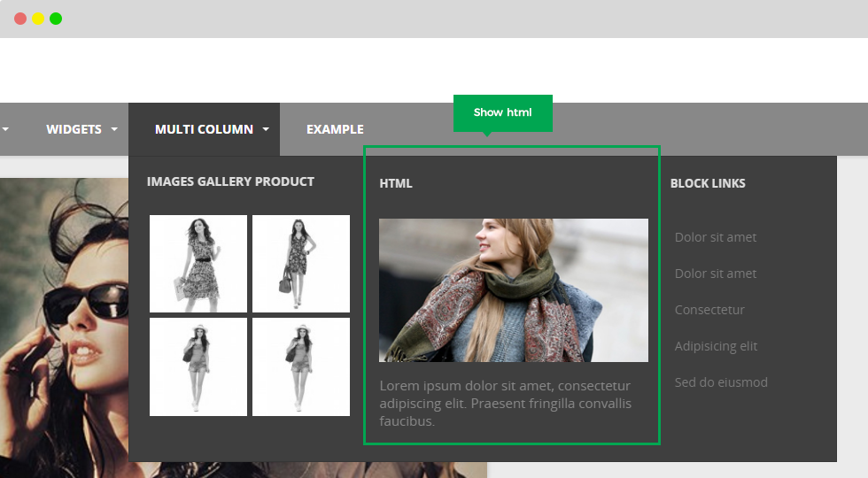Image resolution: width=868 pixels, height=478 pixels.
Task: Click the Lorem ipsum paragraph text
Action: point(506,404)
